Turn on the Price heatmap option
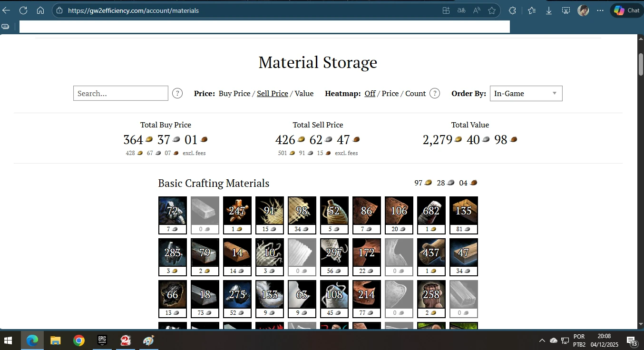The image size is (644, 350). [390, 93]
